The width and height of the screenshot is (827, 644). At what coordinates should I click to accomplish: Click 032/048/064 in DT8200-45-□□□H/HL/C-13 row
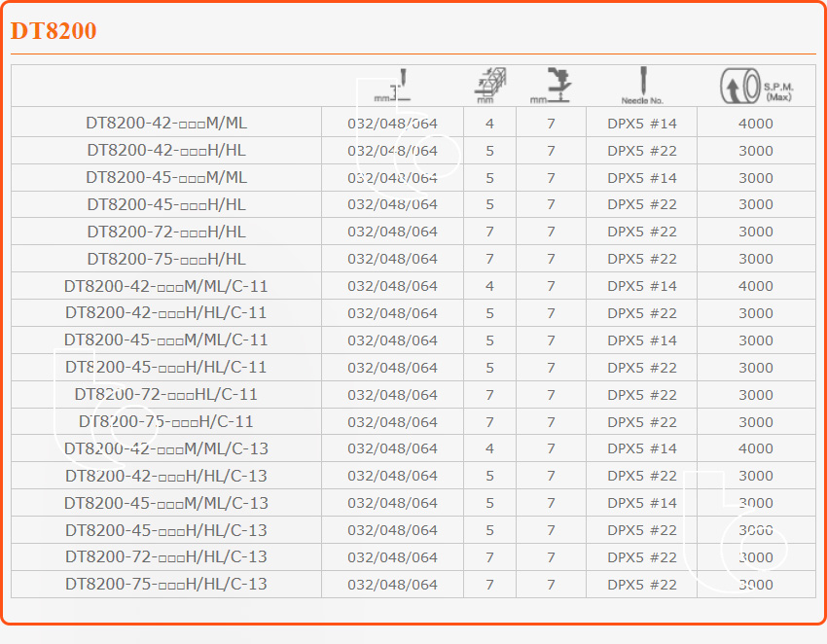(392, 530)
